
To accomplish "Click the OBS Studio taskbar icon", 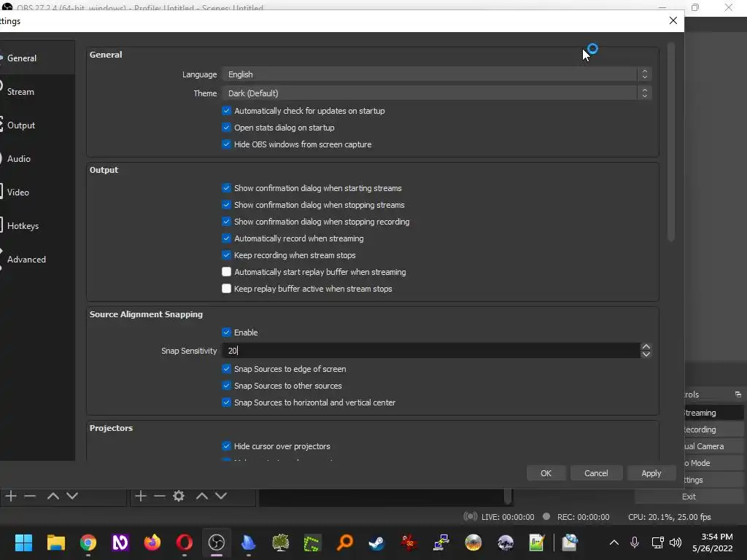I will point(216,542).
